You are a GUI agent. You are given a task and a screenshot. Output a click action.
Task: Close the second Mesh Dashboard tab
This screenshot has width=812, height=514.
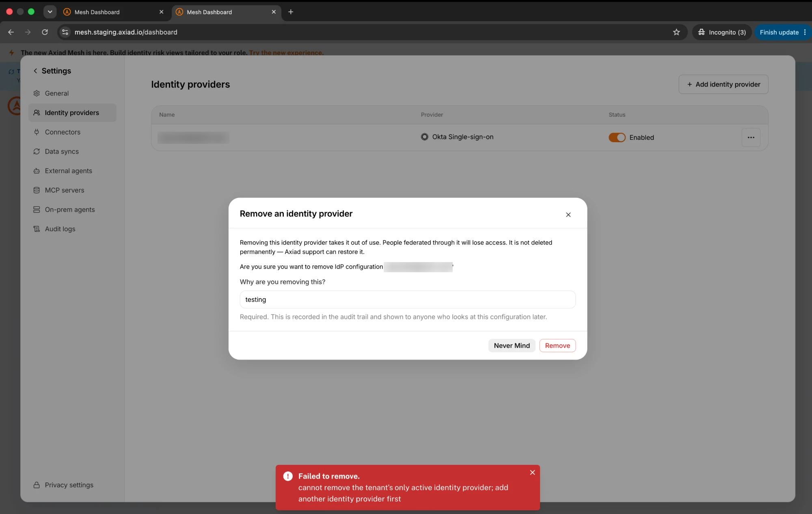[274, 12]
